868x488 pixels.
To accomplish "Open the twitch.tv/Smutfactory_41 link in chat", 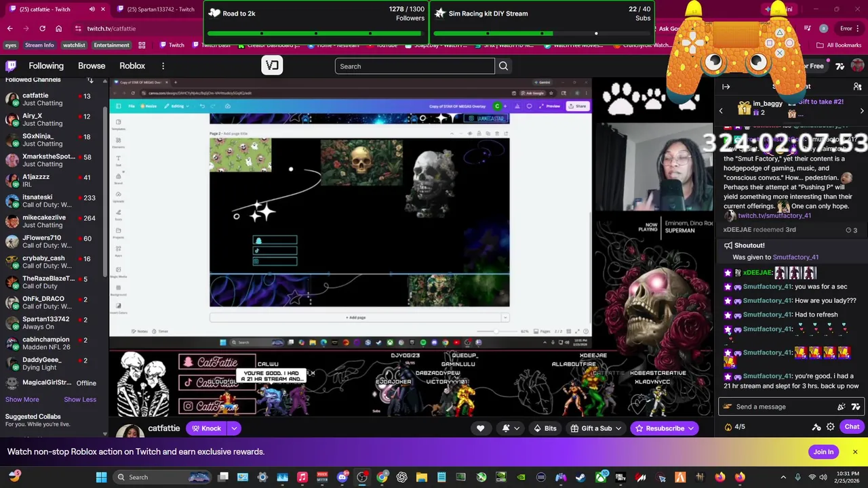I will click(x=774, y=216).
